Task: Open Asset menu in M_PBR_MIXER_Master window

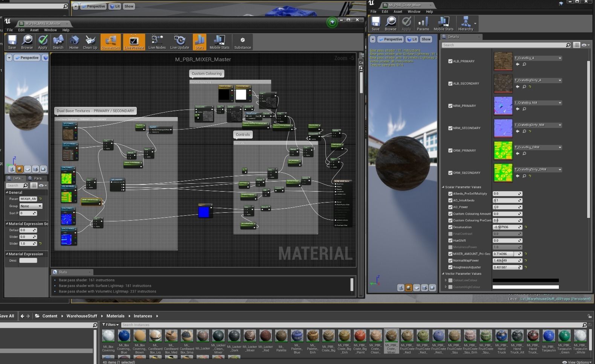Action: 34,30
